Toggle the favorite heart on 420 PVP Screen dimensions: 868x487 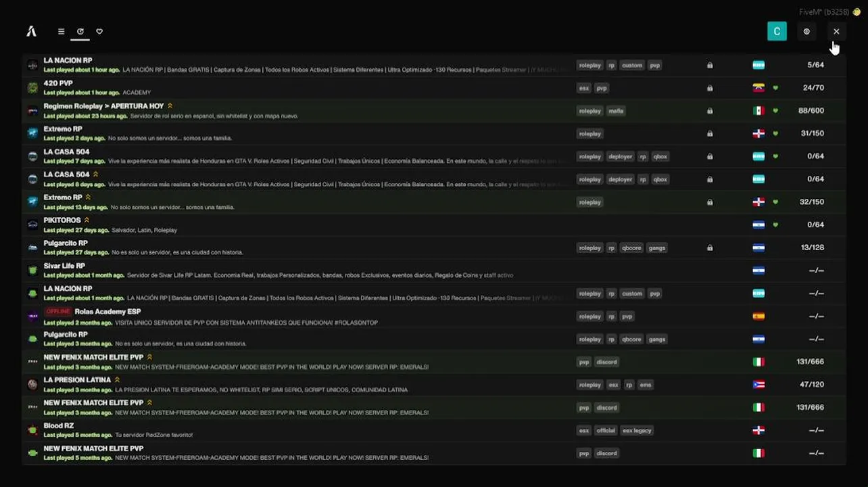775,88
